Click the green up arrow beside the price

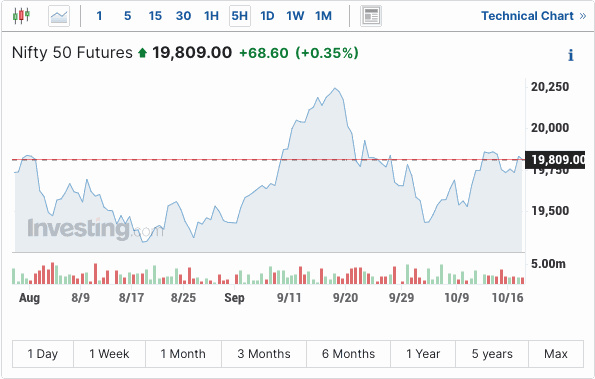click(x=142, y=53)
